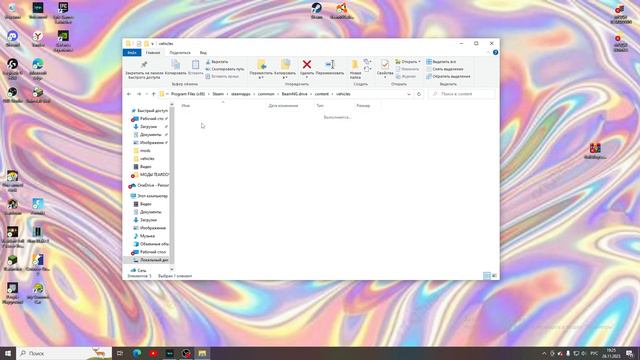The width and height of the screenshot is (640, 360).
Task: Go up one folder level
Action: [154, 94]
